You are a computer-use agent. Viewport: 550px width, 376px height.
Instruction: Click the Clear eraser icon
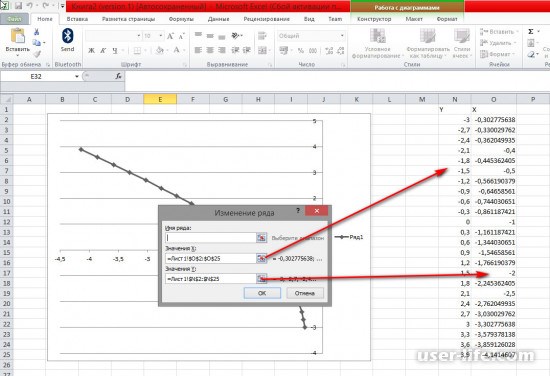click(531, 54)
